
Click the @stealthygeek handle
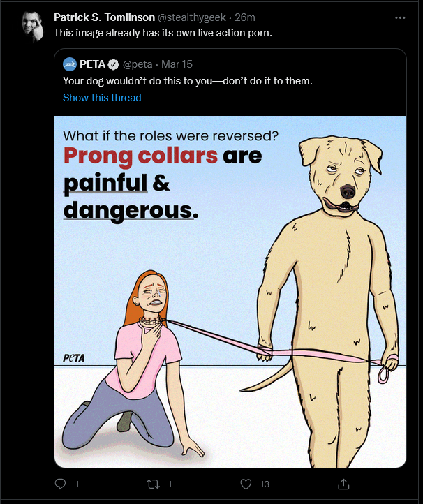pyautogui.click(x=191, y=17)
